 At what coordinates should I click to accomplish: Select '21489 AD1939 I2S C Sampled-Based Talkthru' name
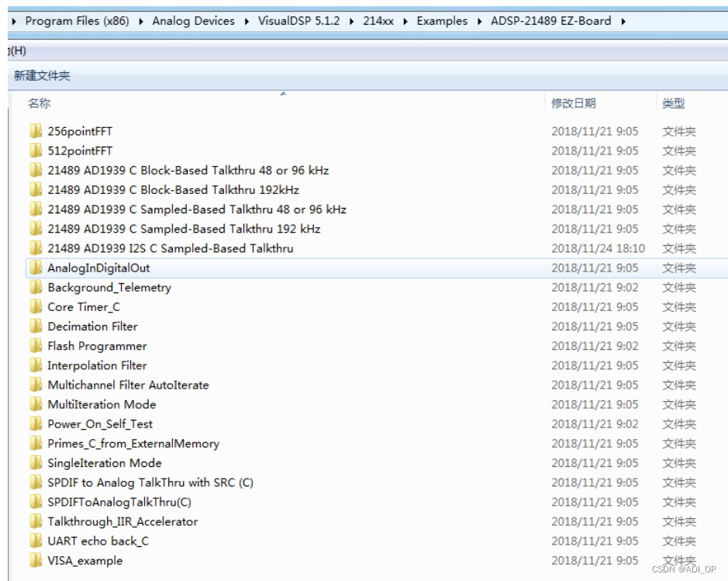click(x=171, y=248)
